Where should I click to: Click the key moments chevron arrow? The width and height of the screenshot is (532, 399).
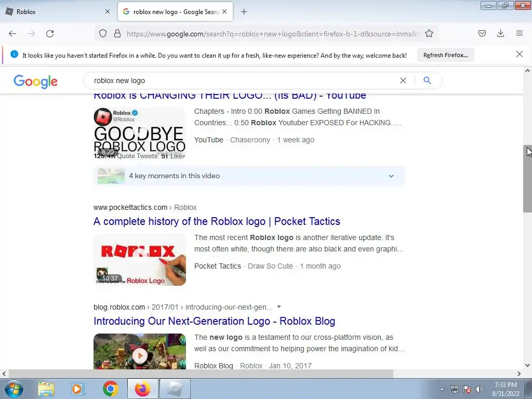point(391,176)
